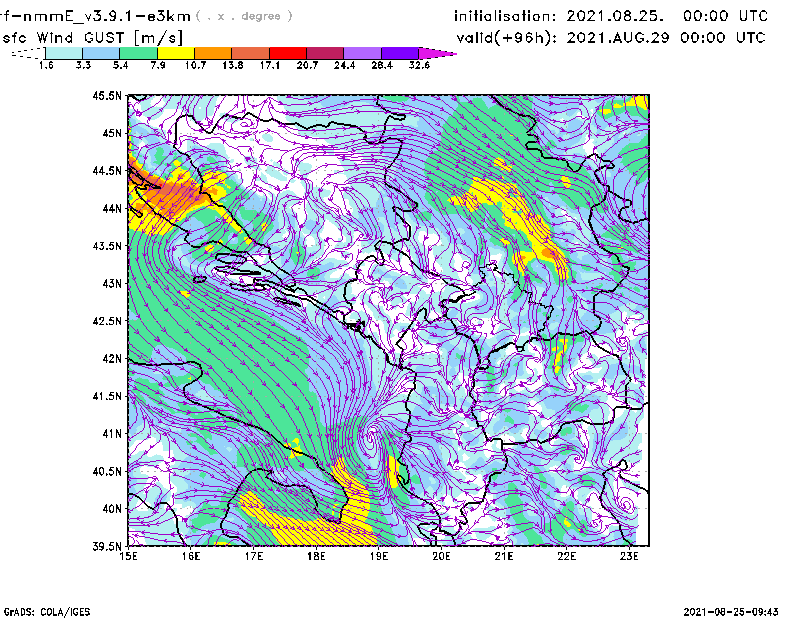Screen dimensions: 800x618
Task: Select the yellow 7.9–10.7 legend swatch
Action: click(176, 53)
